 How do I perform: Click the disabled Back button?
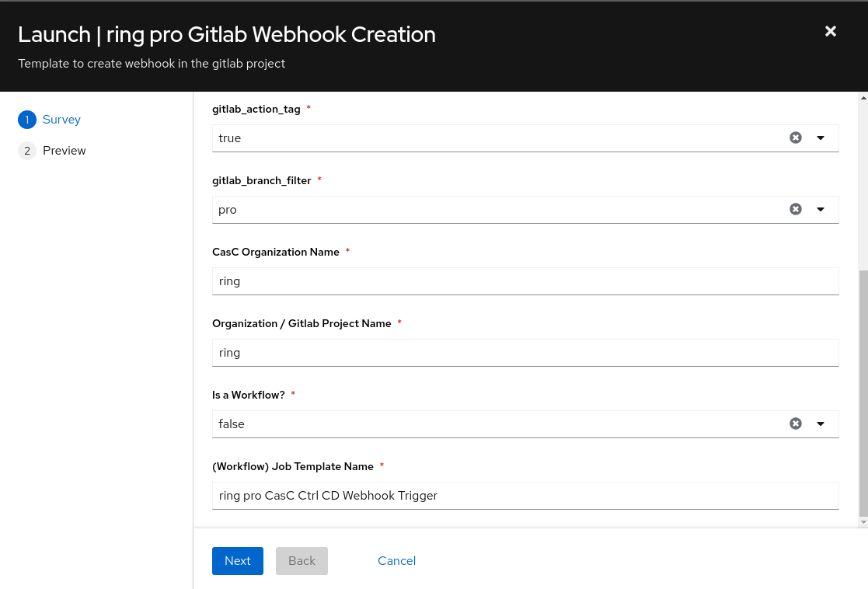302,561
